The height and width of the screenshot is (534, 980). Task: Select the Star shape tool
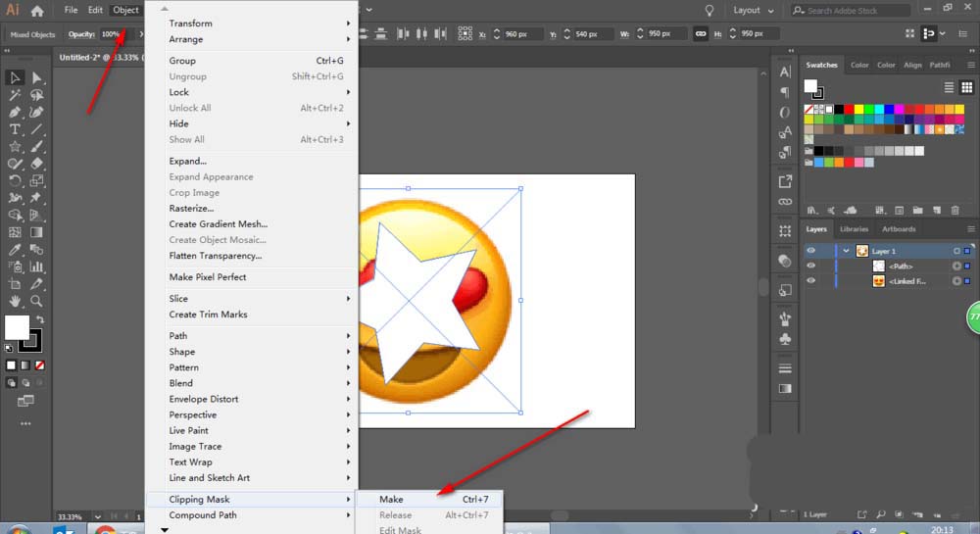tap(15, 147)
